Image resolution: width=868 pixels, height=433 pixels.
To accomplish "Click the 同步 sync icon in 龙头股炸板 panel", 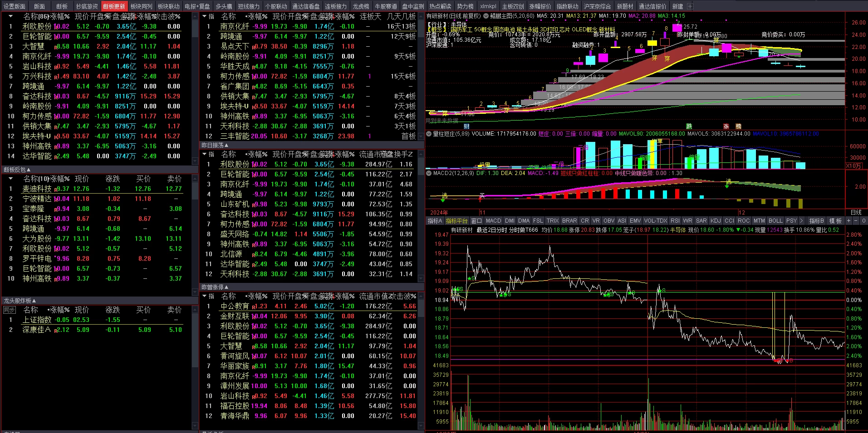I will coord(10,310).
